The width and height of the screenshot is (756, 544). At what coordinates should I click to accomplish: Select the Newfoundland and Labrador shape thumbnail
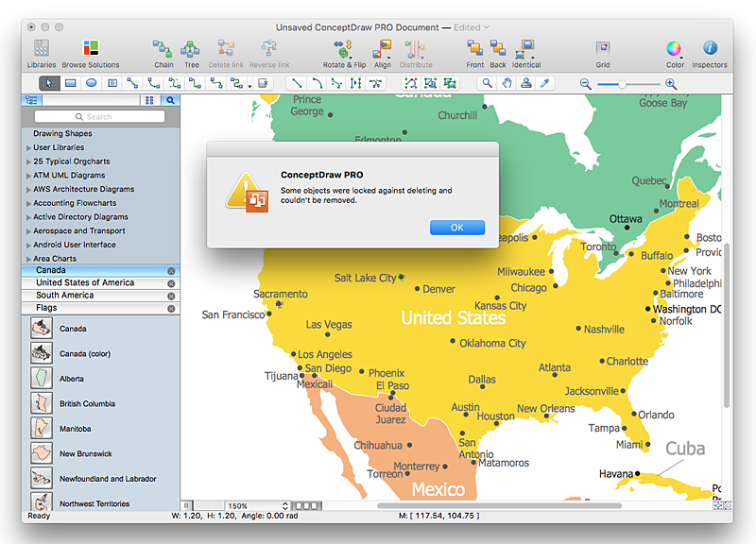[x=42, y=479]
